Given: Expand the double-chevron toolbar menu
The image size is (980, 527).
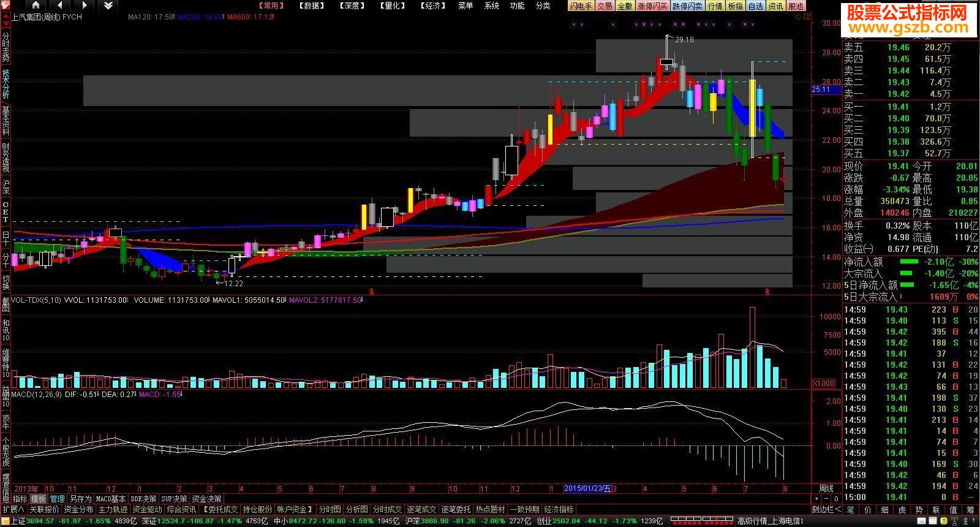Looking at the screenshot, I should click(x=108, y=6).
